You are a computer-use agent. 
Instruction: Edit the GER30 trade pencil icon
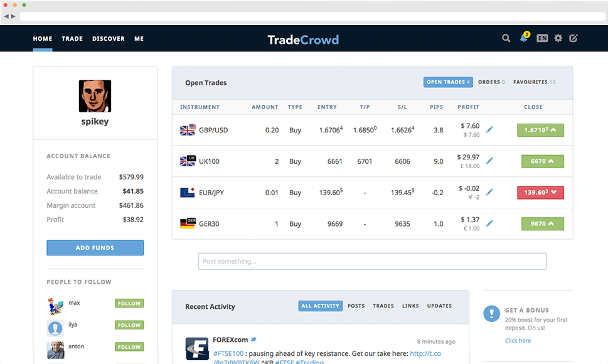click(490, 223)
